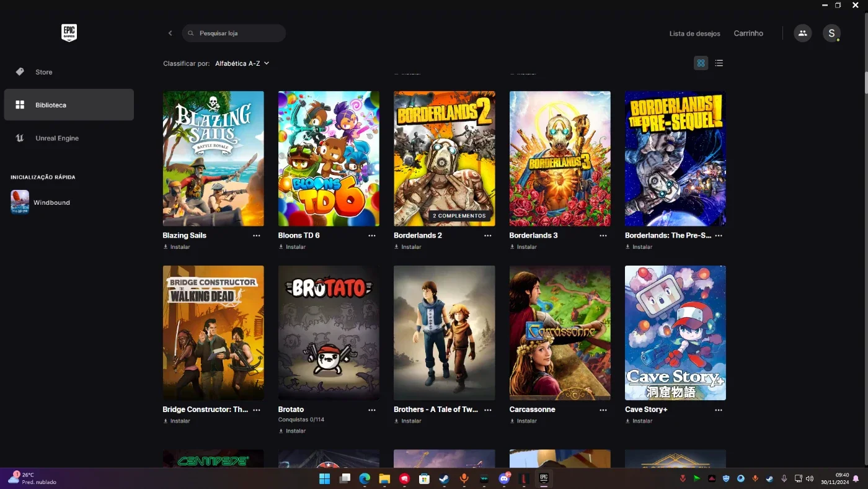Image resolution: width=868 pixels, height=489 pixels.
Task: Click the Borderlands 3 cover art
Action: [560, 159]
